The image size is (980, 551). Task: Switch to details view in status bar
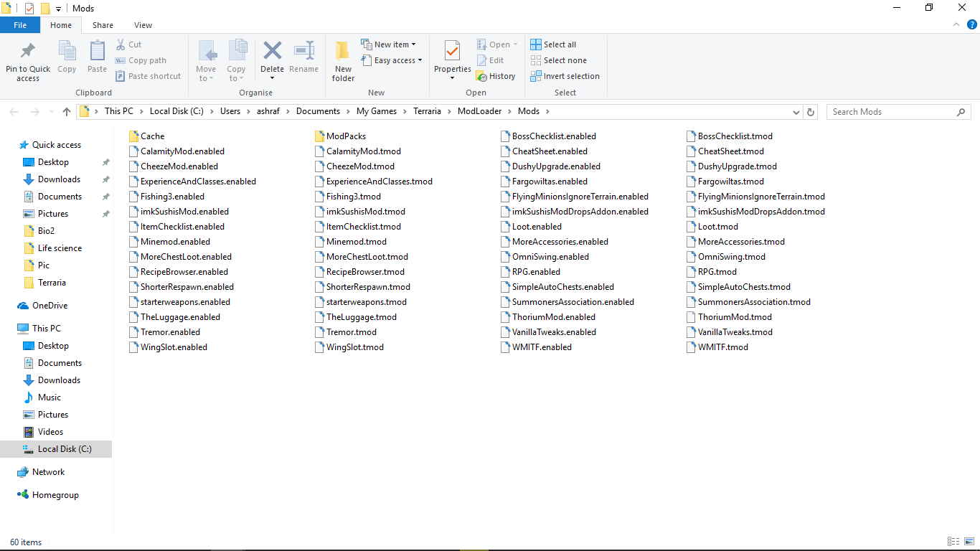point(953,542)
